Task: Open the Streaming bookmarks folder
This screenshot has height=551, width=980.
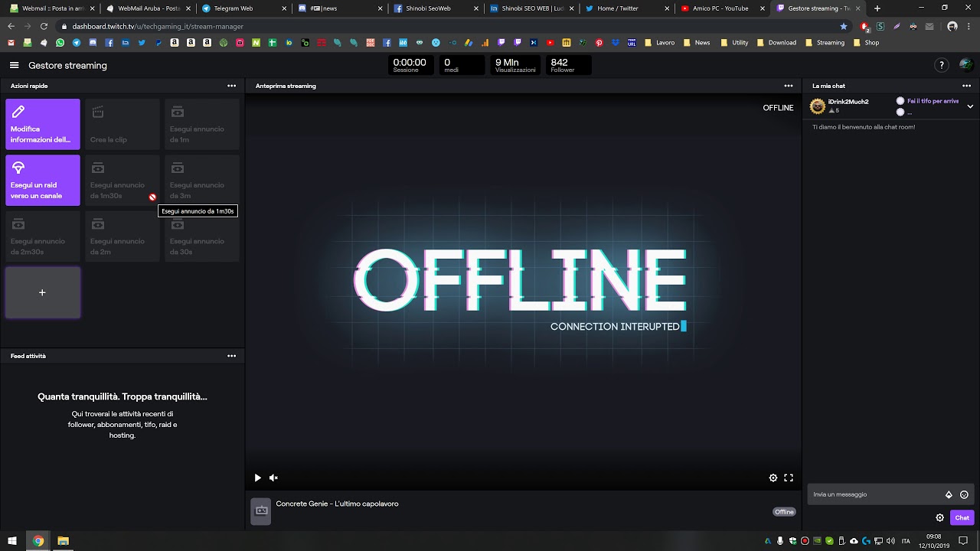Action: click(x=825, y=43)
